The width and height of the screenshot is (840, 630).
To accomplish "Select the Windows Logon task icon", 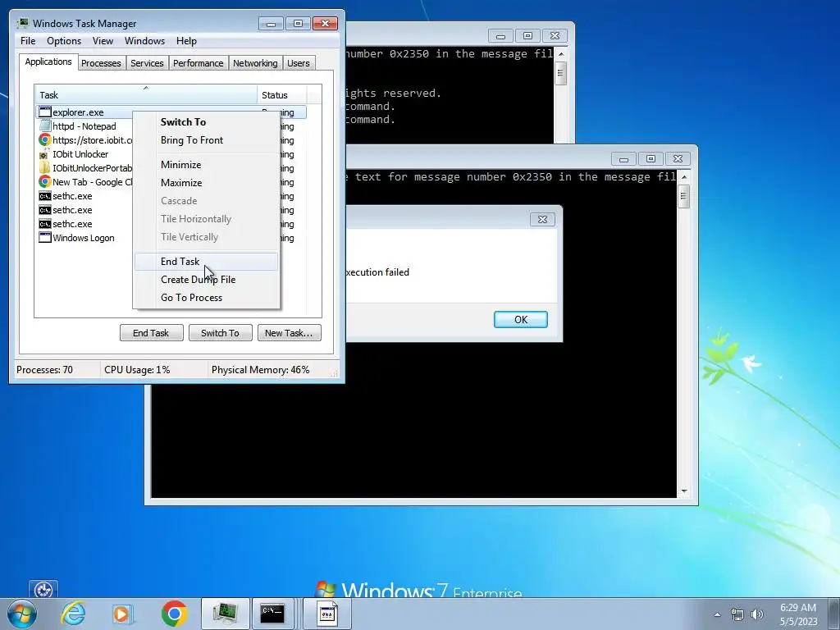I will pos(45,237).
